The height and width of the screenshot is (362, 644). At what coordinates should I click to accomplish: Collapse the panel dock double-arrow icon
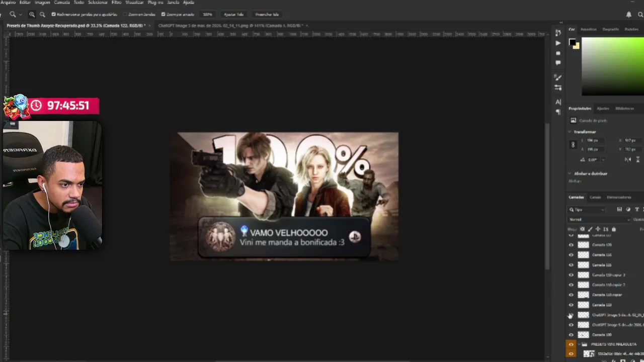(561, 23)
